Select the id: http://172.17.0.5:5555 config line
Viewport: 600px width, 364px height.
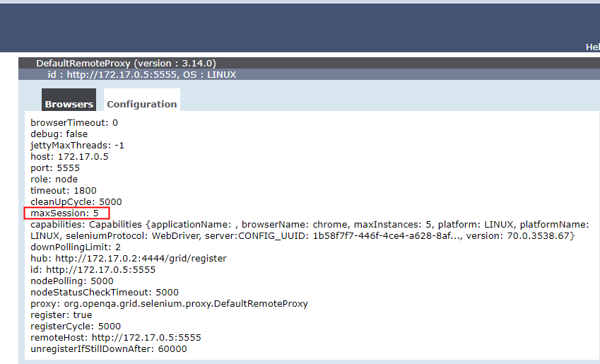(x=93, y=270)
